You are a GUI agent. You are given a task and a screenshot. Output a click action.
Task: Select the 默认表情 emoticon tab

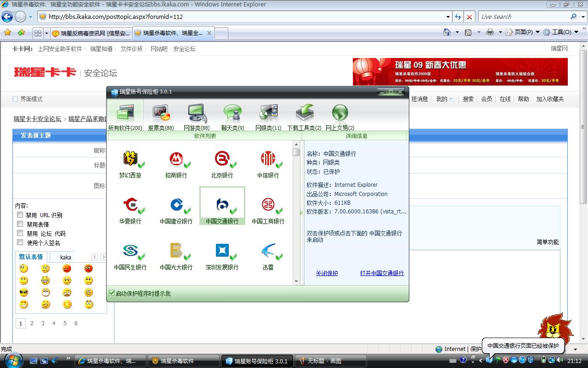[x=31, y=257]
